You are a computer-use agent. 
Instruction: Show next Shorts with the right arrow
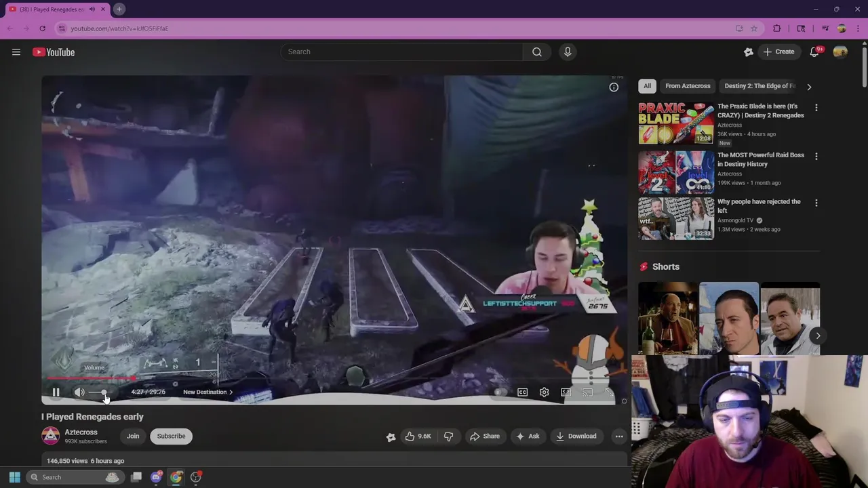[x=818, y=335]
